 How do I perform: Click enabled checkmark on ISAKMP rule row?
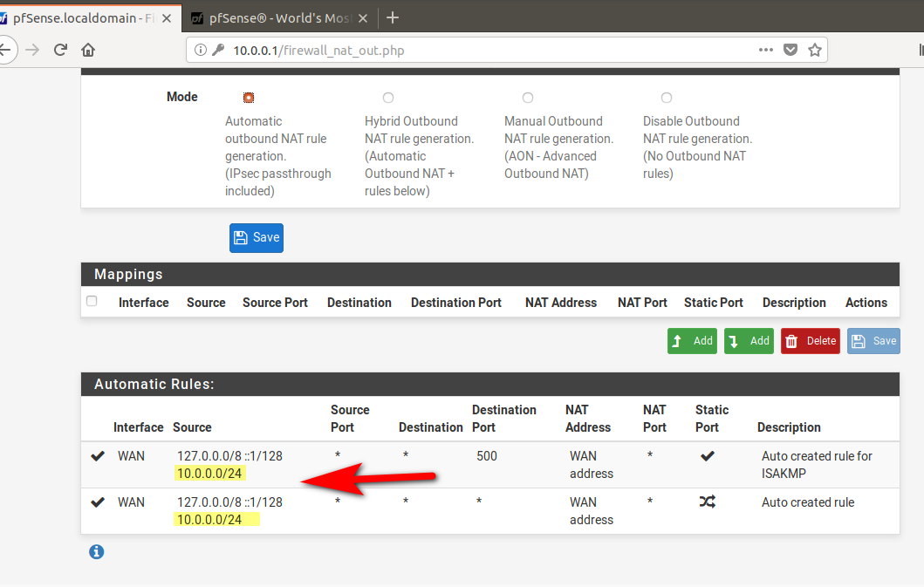click(98, 455)
